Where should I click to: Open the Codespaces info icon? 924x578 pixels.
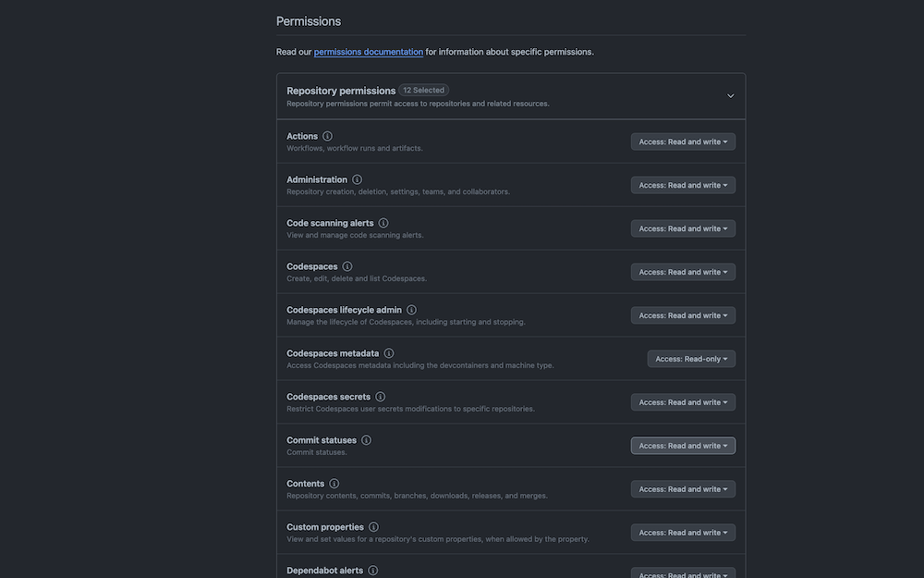[x=347, y=266]
